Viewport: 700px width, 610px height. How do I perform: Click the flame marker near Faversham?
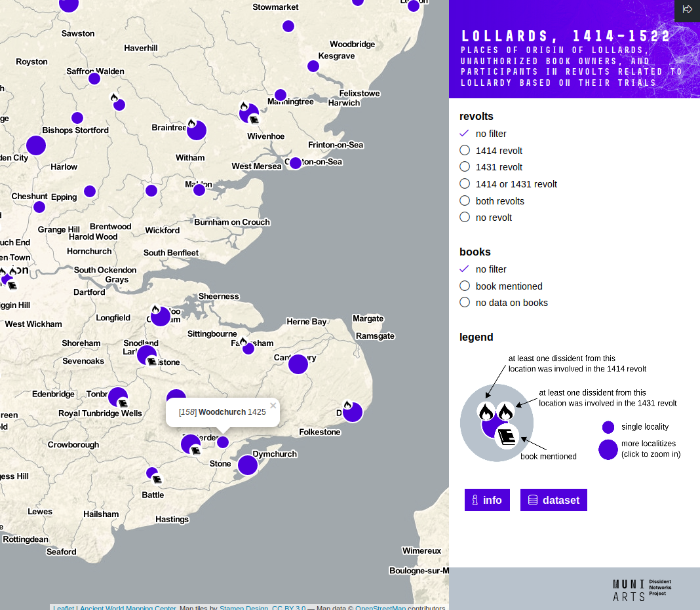(x=243, y=341)
